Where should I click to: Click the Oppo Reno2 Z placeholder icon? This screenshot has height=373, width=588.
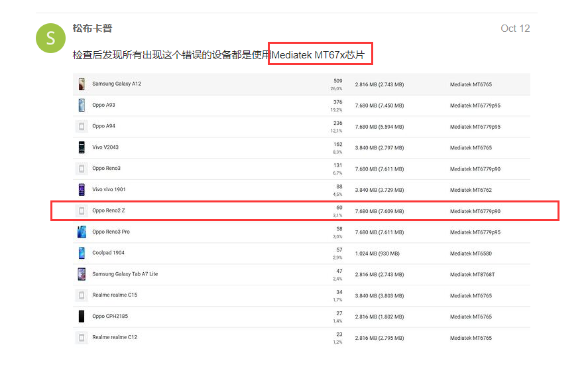pos(82,211)
